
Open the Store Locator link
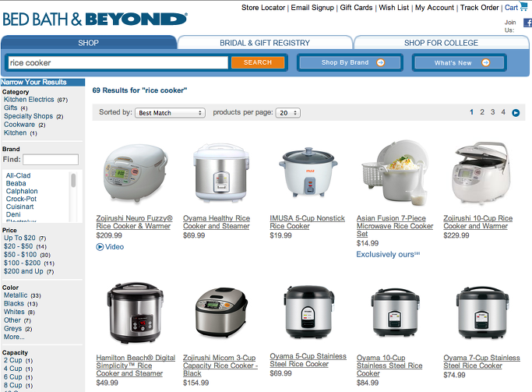click(x=263, y=8)
